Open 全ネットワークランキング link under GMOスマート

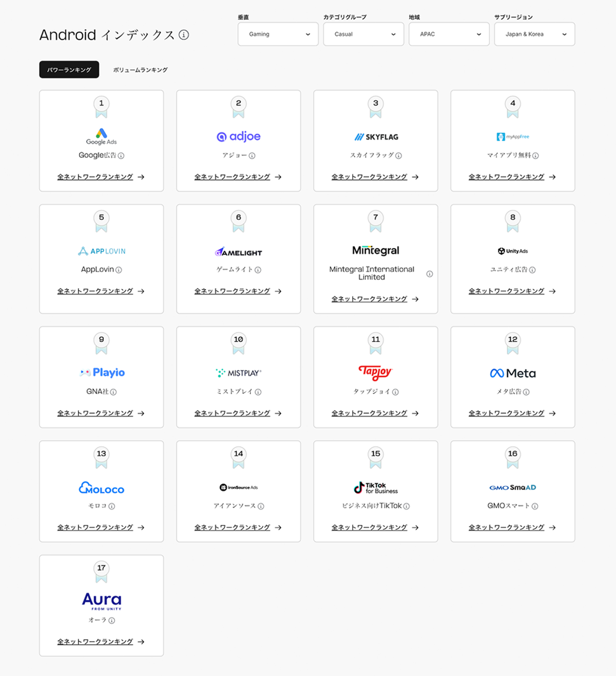pos(512,528)
